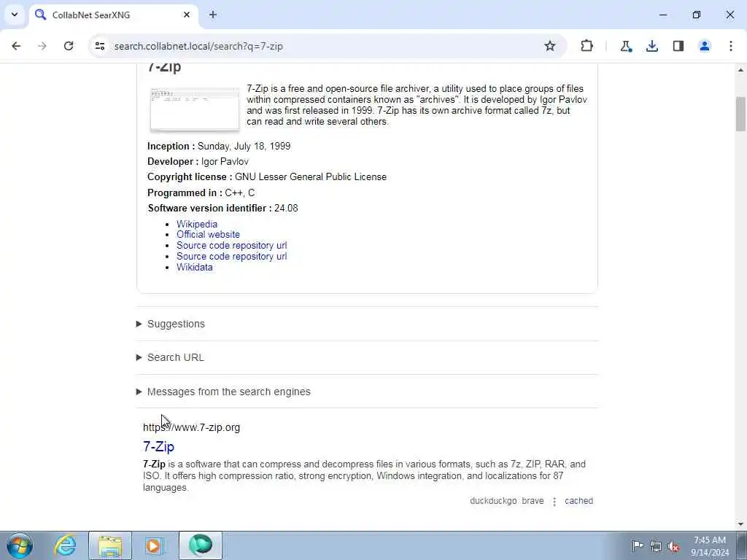Open the Windows Start button
Image resolution: width=747 pixels, height=560 pixels.
coord(20,545)
